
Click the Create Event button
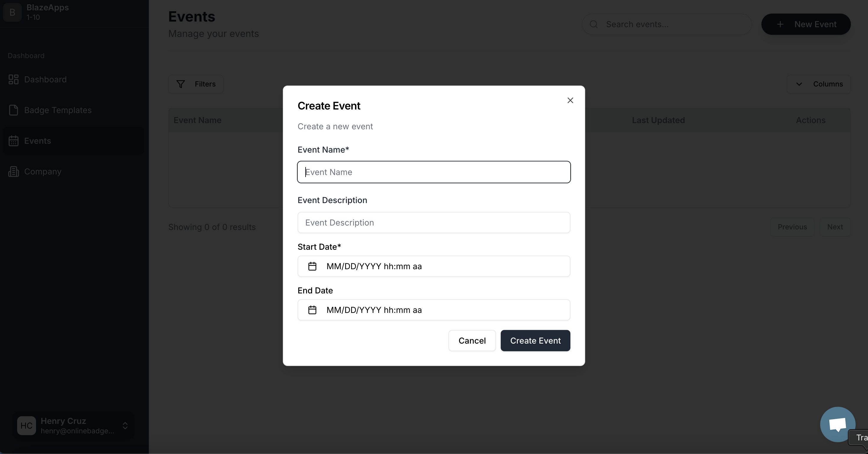(x=535, y=341)
